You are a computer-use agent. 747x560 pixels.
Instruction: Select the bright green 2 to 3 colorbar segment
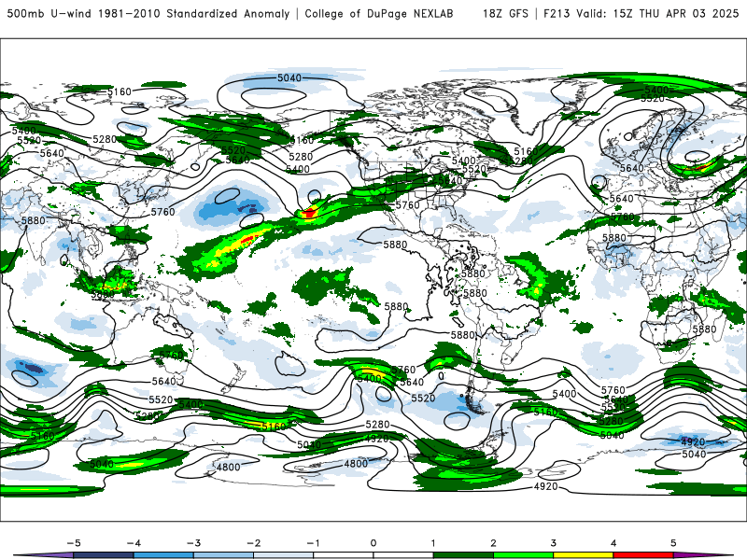(524, 555)
